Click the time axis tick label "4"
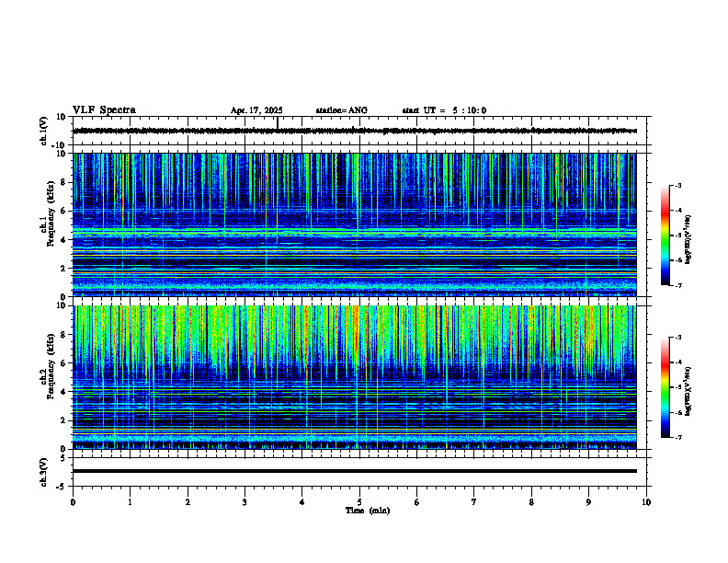Image resolution: width=728 pixels, height=563 pixels. click(302, 502)
